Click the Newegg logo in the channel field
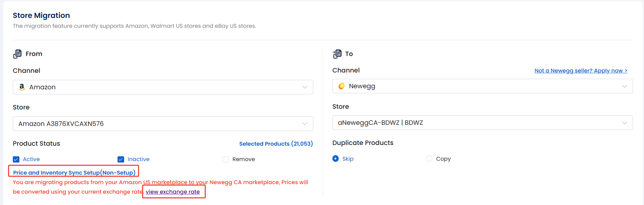This screenshot has width=644, height=205. (342, 86)
